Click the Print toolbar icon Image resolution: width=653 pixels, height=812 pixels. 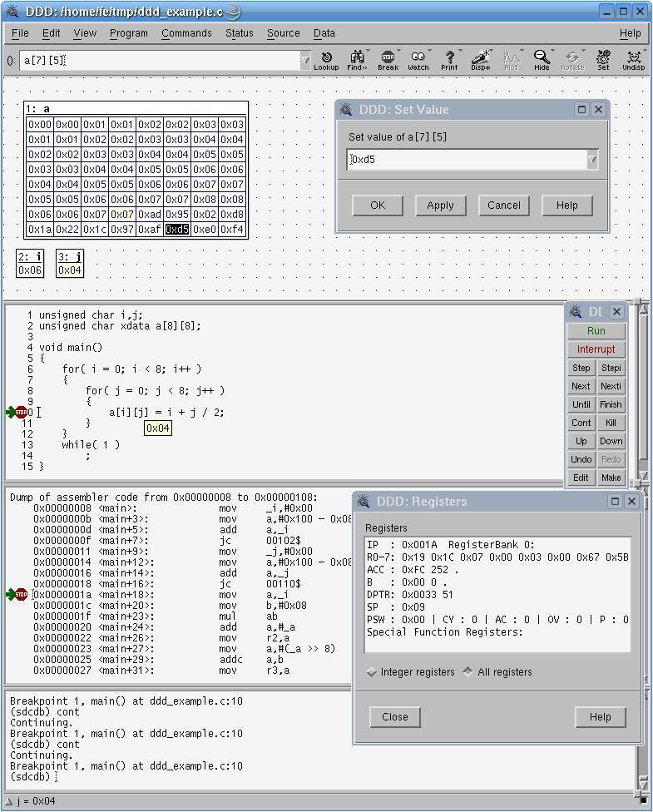449,60
